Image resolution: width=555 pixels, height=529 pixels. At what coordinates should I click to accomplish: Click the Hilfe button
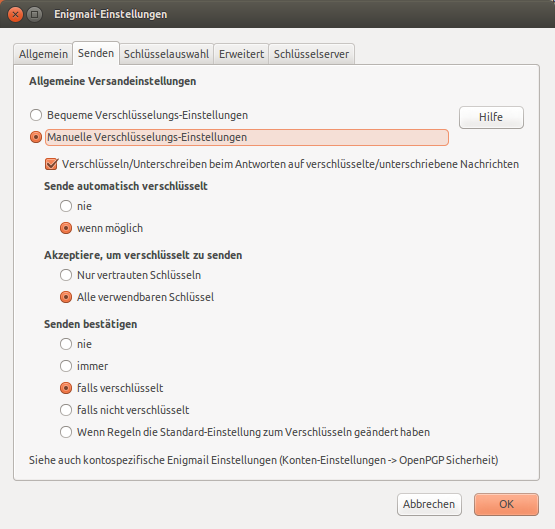(x=491, y=117)
